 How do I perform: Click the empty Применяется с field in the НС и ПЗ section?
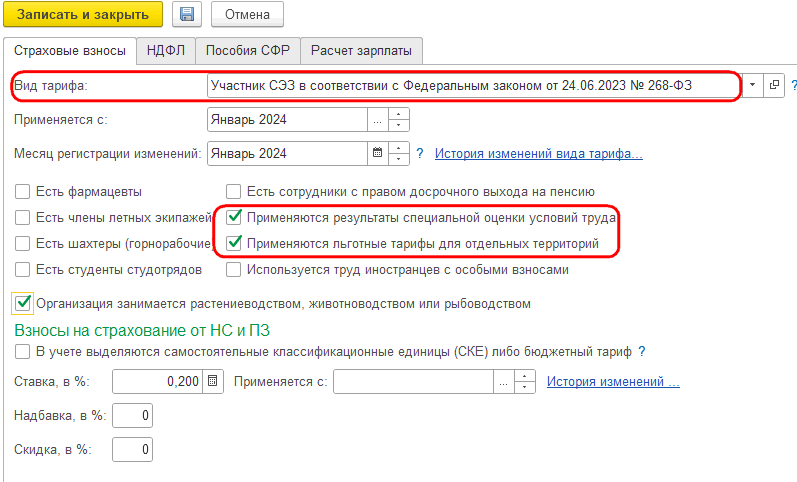413,381
